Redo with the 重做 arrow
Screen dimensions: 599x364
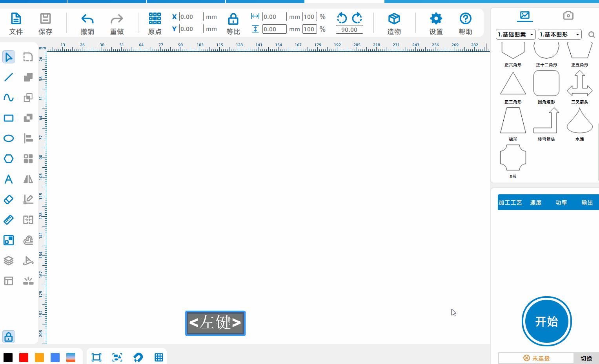tap(117, 19)
